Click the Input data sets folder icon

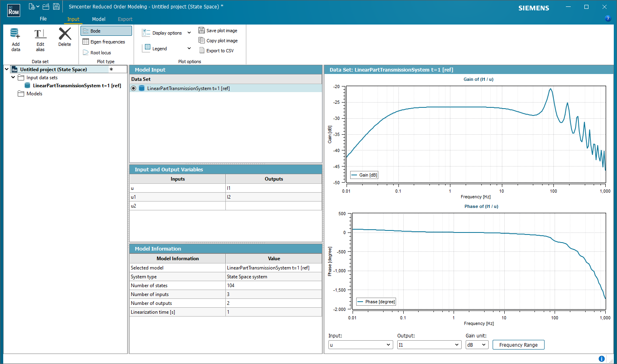point(21,78)
